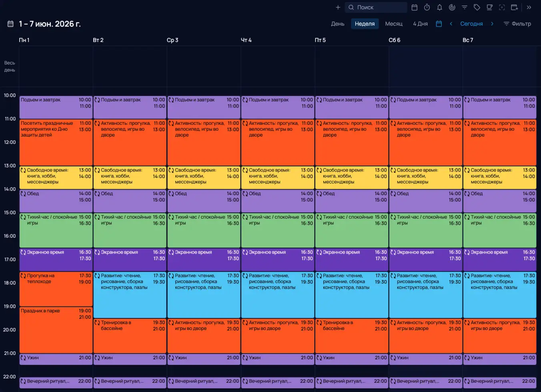Screen dimensions: 541x392
Task: Click the add-window icon with plus
Action: point(515,7)
